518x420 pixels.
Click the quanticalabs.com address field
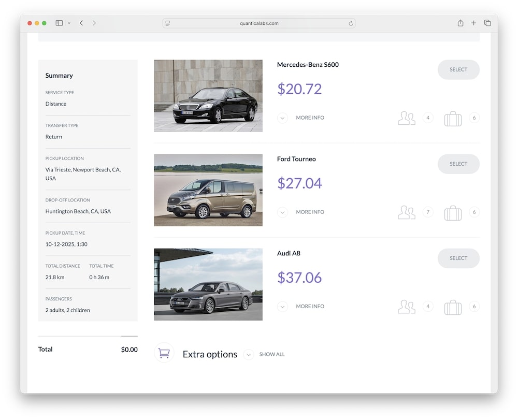pyautogui.click(x=259, y=23)
